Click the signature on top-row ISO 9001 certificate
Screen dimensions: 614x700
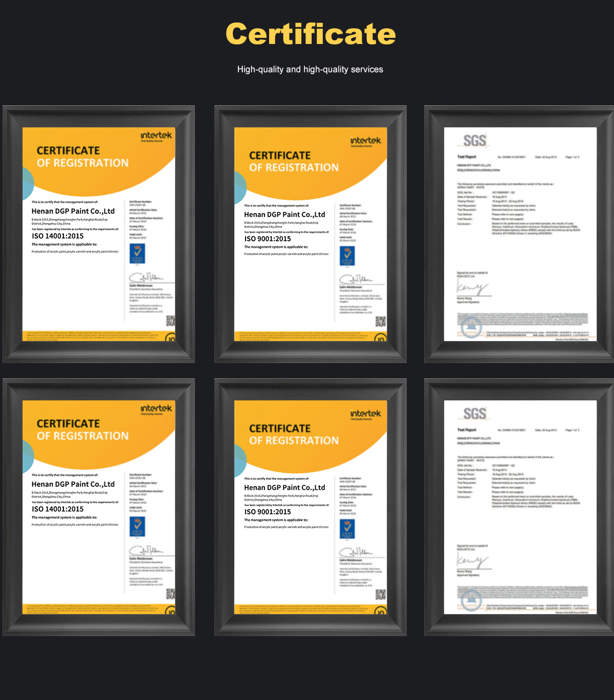click(x=357, y=279)
